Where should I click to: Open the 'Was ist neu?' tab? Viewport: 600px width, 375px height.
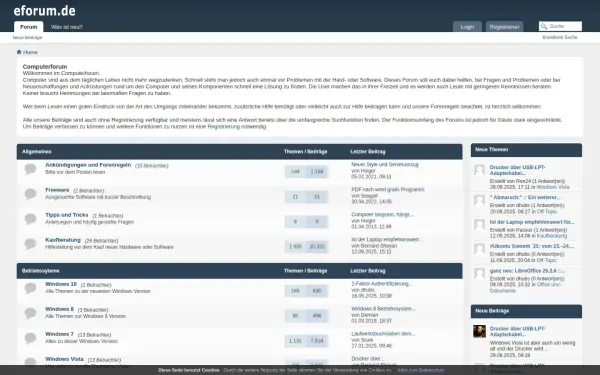(x=67, y=27)
